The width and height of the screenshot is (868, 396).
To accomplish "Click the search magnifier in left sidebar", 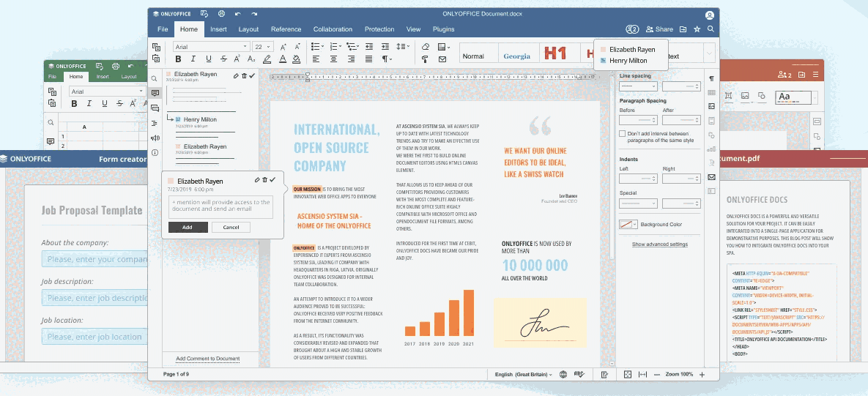I will (x=155, y=78).
